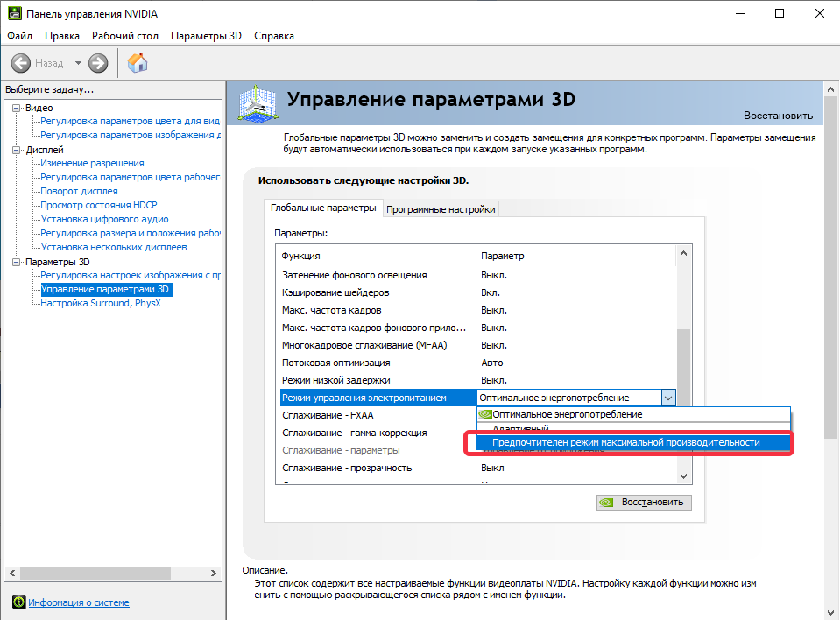The width and height of the screenshot is (840, 620).
Task: Switch to Программные настройки tab
Action: [x=441, y=209]
